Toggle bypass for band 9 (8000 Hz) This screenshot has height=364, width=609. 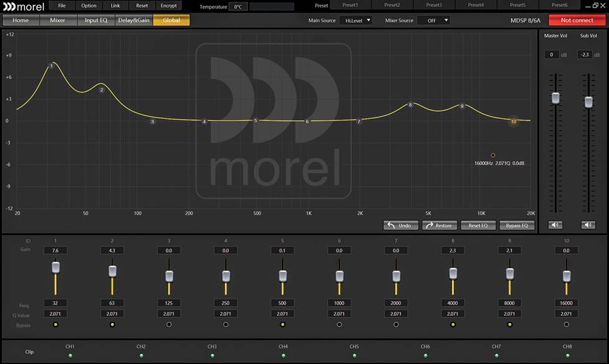(x=509, y=324)
